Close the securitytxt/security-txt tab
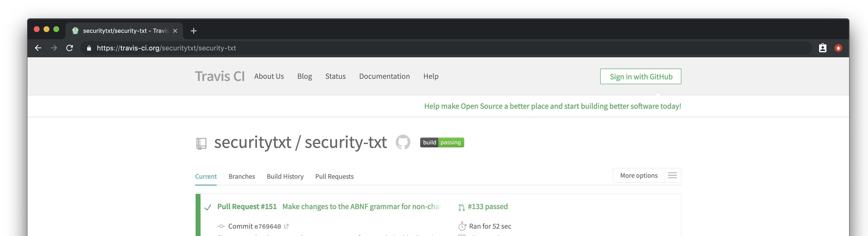Image resolution: width=868 pixels, height=236 pixels. pyautogui.click(x=175, y=31)
